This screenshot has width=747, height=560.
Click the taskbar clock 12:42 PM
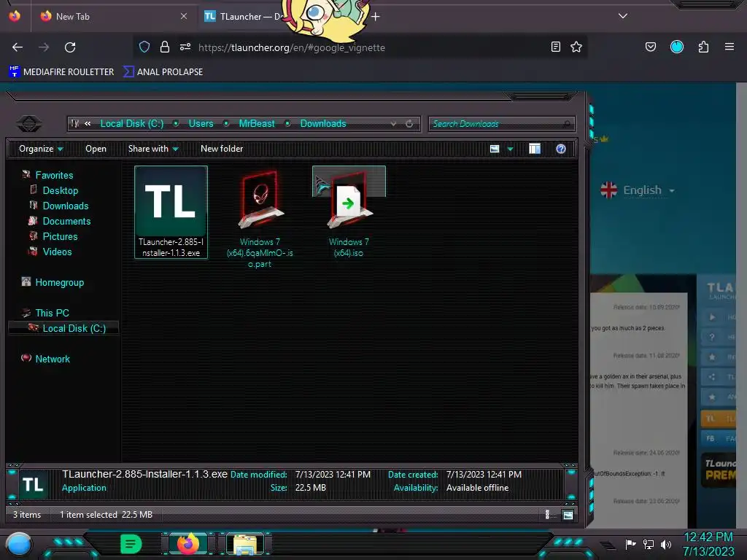click(x=708, y=537)
